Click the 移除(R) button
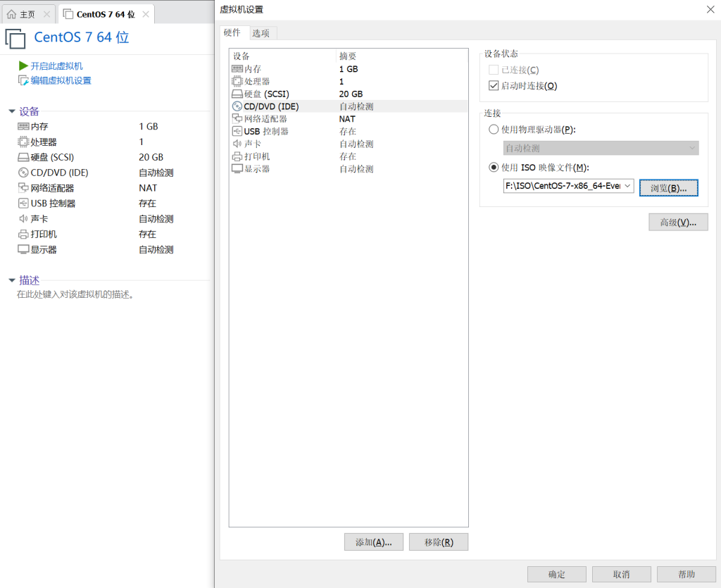The height and width of the screenshot is (588, 721). [439, 542]
